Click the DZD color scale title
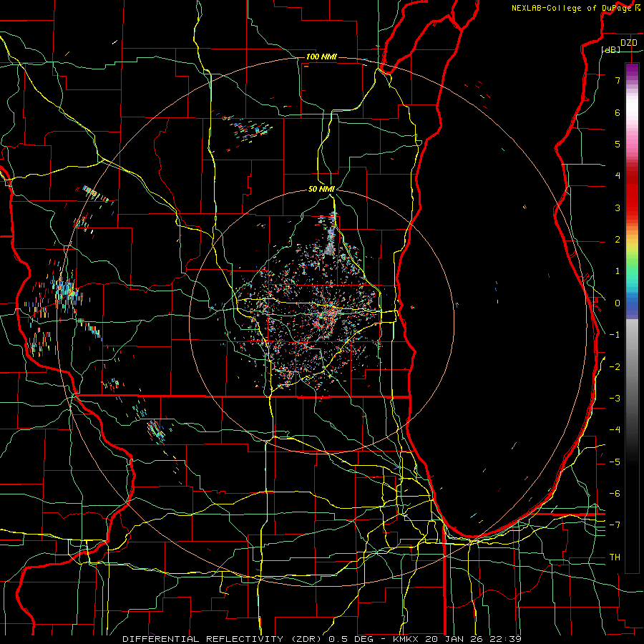The width and height of the screenshot is (644, 644). 628,43
